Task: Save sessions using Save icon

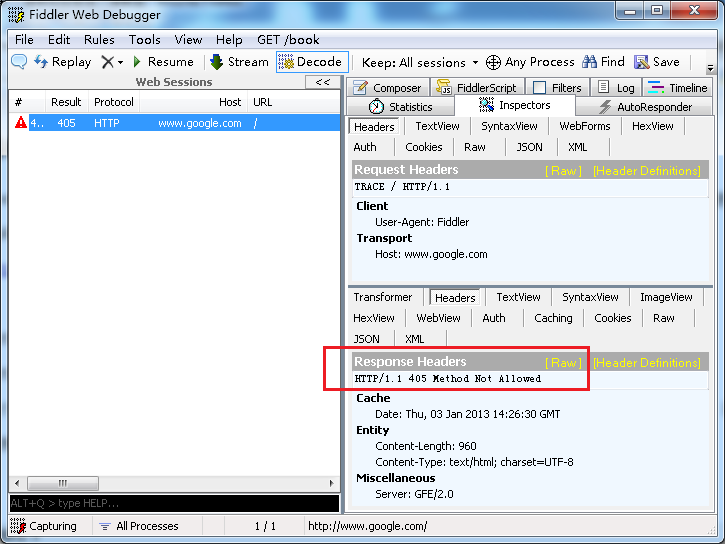Action: (641, 62)
